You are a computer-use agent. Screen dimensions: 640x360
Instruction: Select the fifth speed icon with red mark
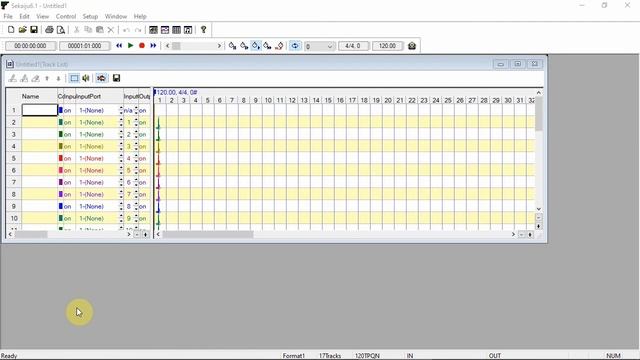(279, 46)
